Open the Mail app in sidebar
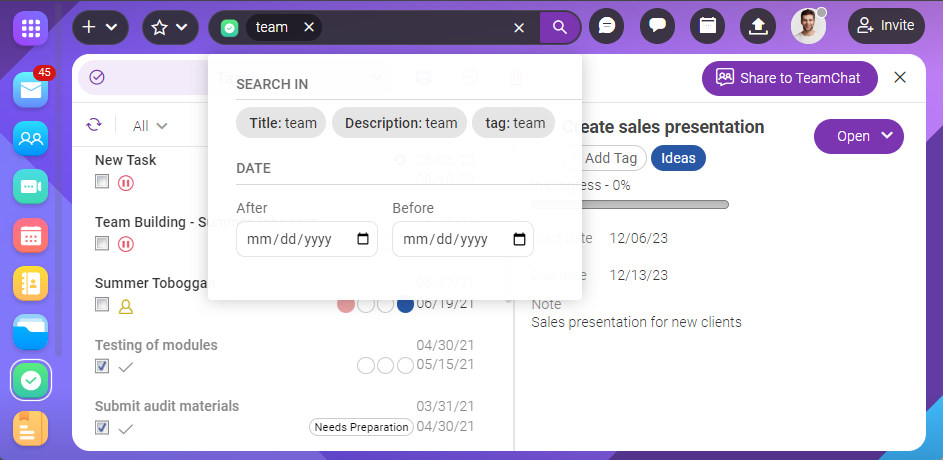943x460 pixels. pyautogui.click(x=30, y=90)
